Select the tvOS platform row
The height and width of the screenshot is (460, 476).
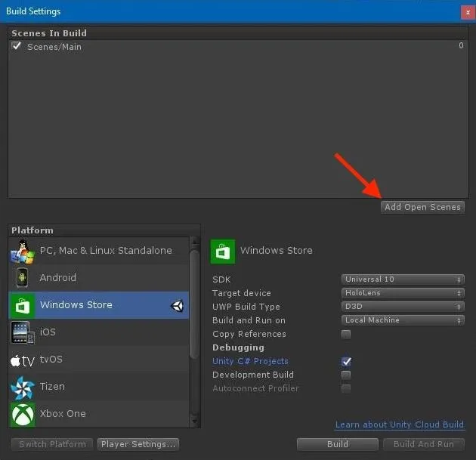click(x=99, y=360)
